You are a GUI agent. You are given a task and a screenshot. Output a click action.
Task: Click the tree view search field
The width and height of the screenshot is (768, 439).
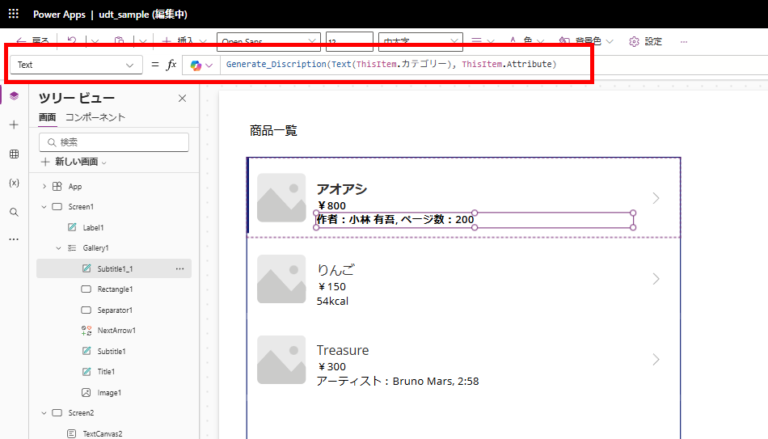click(113, 142)
